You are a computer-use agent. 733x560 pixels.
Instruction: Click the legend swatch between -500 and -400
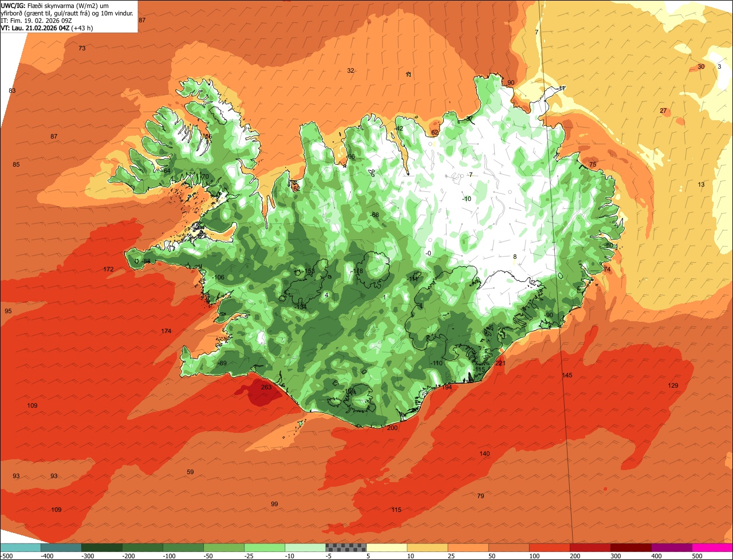[20, 547]
